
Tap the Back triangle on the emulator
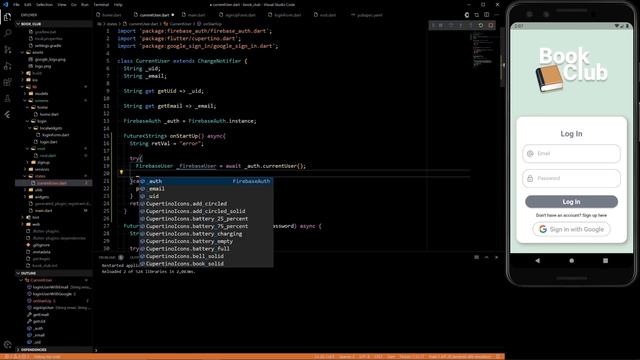538,260
